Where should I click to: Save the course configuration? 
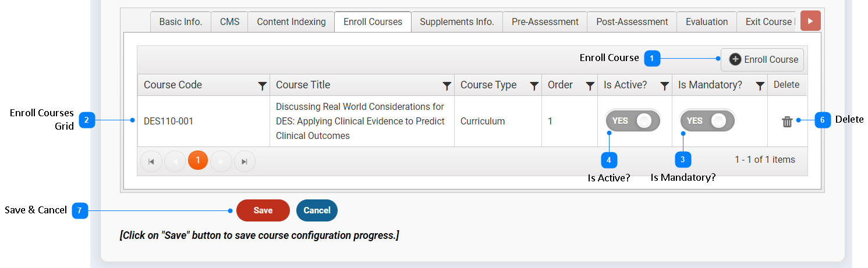[263, 210]
